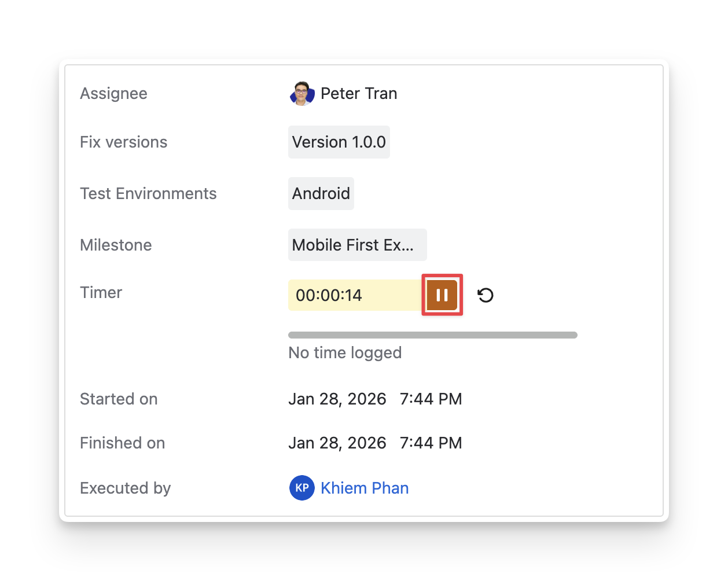Select the Android test environment tag

point(321,193)
